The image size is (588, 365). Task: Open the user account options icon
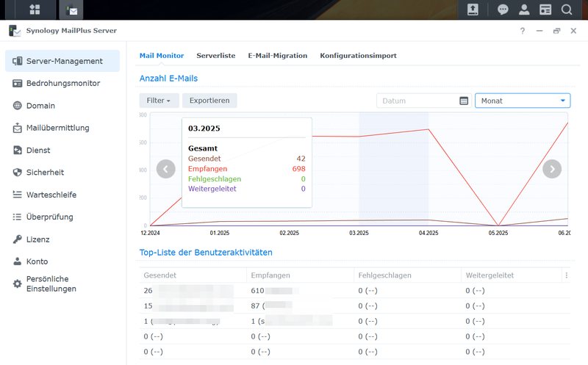click(x=524, y=10)
